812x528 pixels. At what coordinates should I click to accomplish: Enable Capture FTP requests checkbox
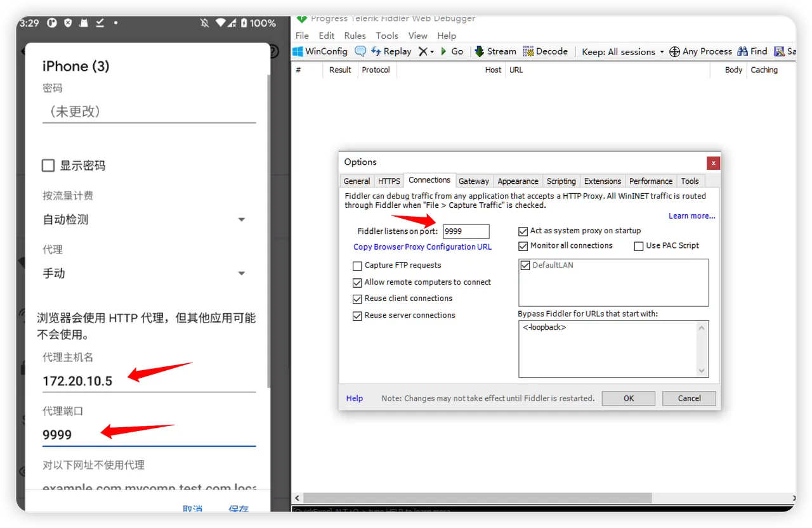(x=357, y=266)
